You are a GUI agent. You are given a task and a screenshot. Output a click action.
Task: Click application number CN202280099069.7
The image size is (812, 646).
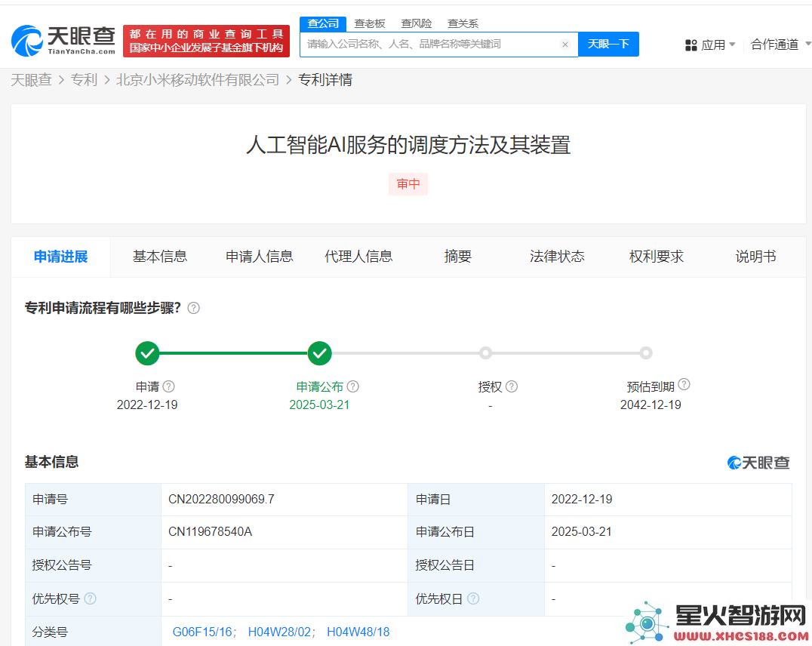click(x=221, y=500)
